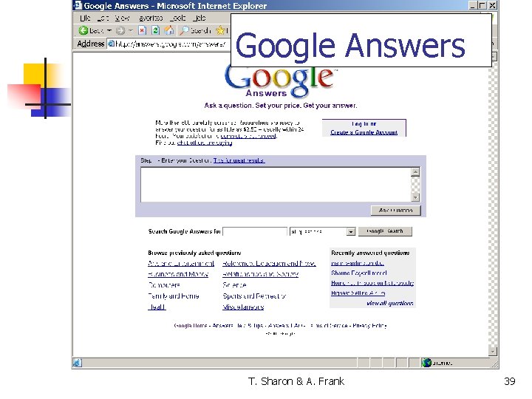Open the Help menu
Viewport: 532px width, 399px height.
[199, 18]
